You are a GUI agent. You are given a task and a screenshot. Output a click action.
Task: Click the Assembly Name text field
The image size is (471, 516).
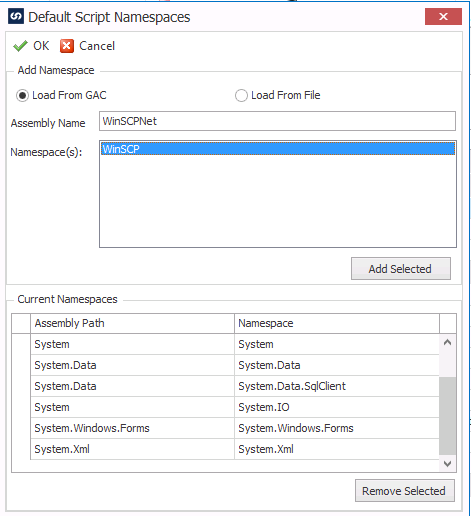pyautogui.click(x=277, y=121)
